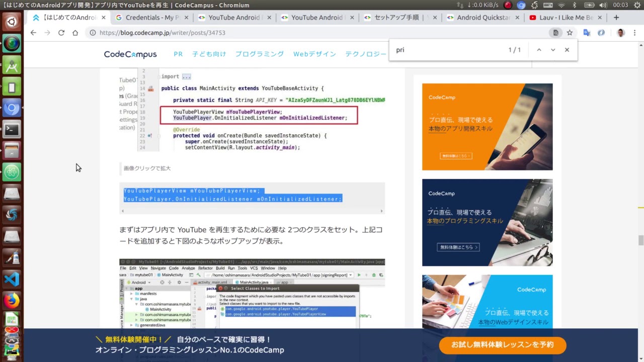The height and width of the screenshot is (362, 644).
Task: Open the Wi-Fi network indicator
Action: tap(561, 5)
